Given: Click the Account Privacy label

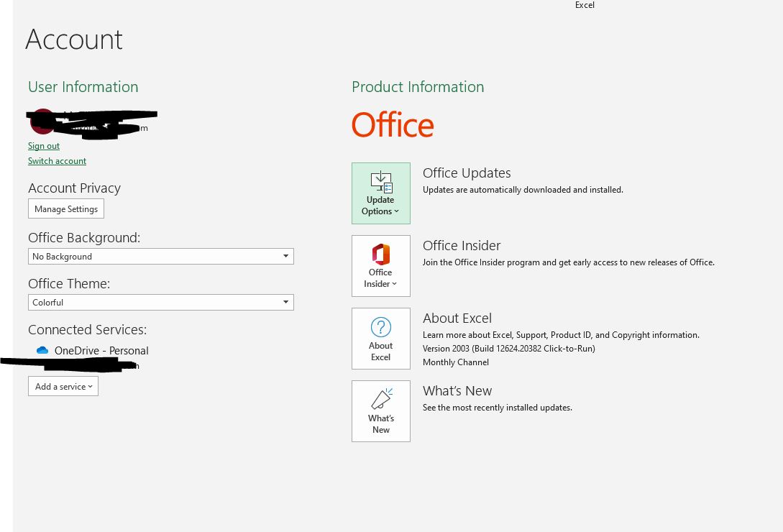Looking at the screenshot, I should 74,188.
